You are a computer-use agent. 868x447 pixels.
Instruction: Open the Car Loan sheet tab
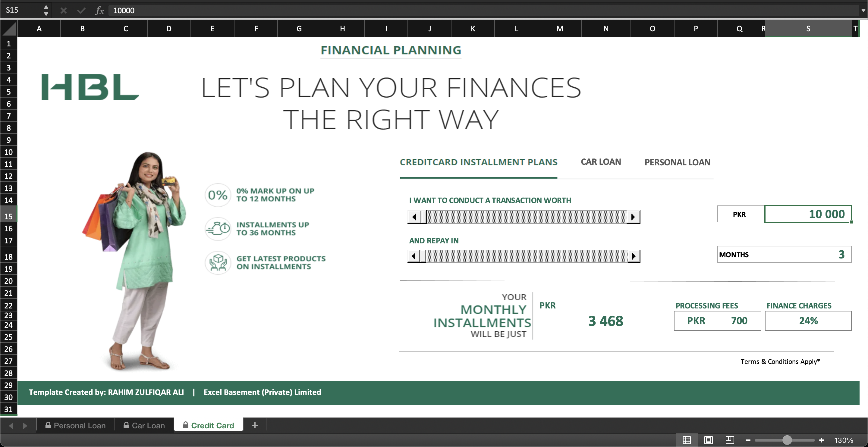(x=144, y=425)
